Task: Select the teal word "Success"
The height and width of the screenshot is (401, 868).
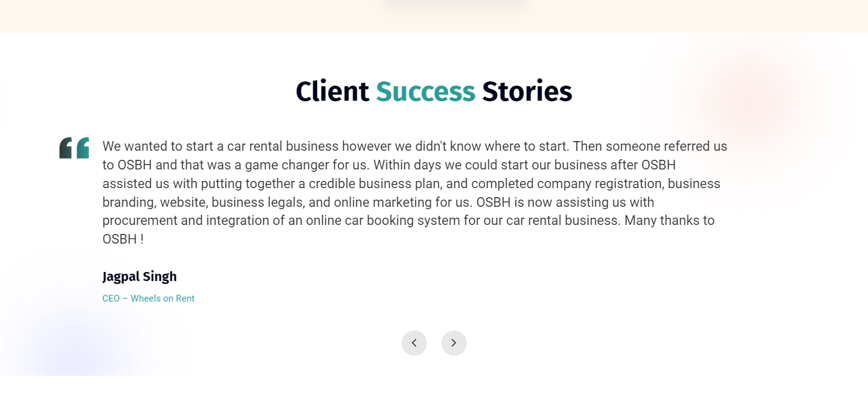Action: click(x=426, y=92)
